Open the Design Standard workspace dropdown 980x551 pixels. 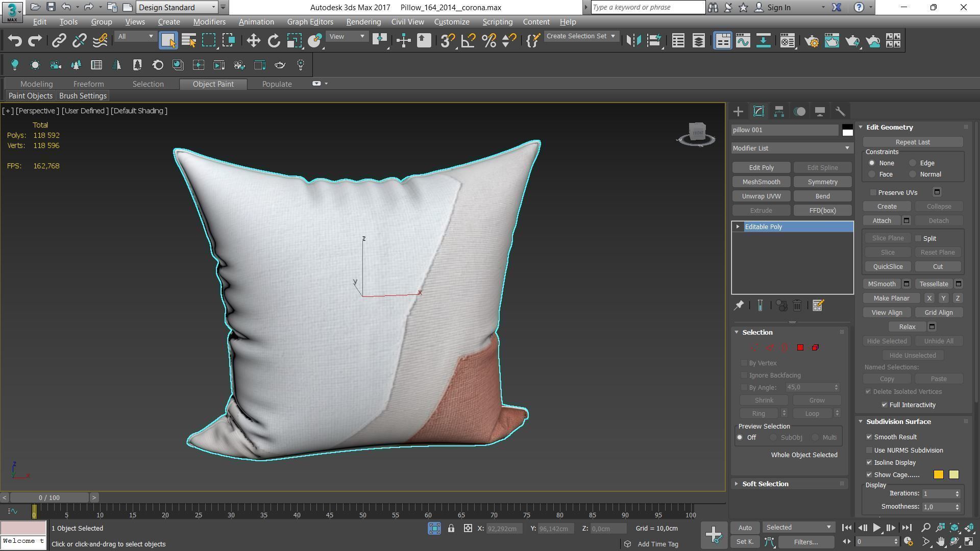tap(177, 8)
